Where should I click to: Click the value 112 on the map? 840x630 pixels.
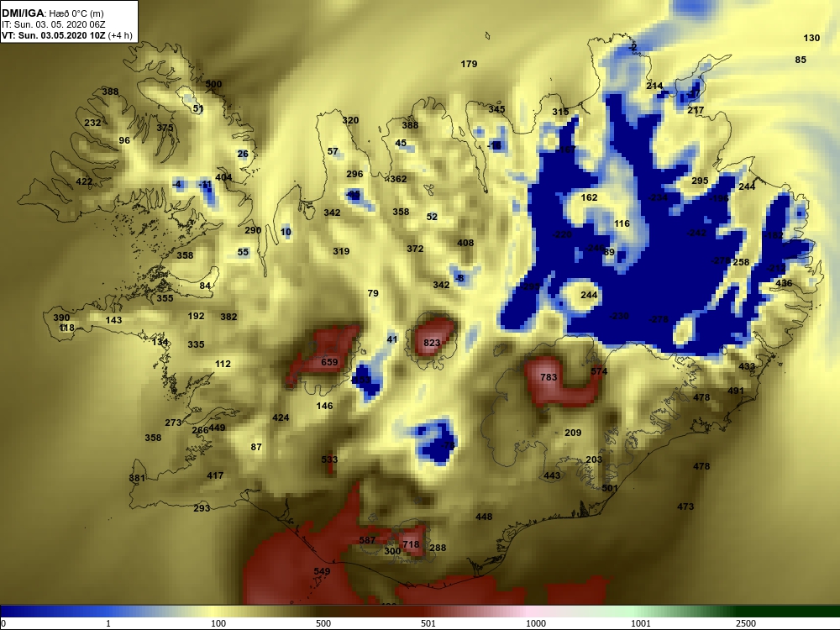point(223,364)
